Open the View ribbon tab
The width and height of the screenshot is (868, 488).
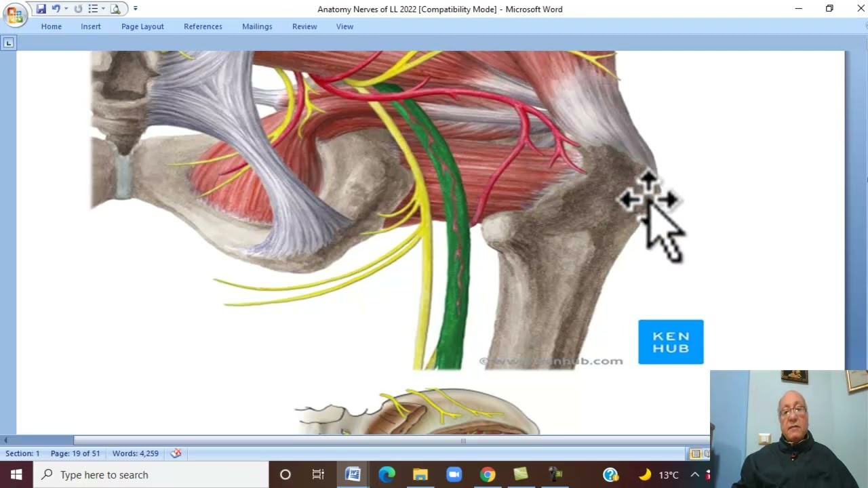coord(344,26)
